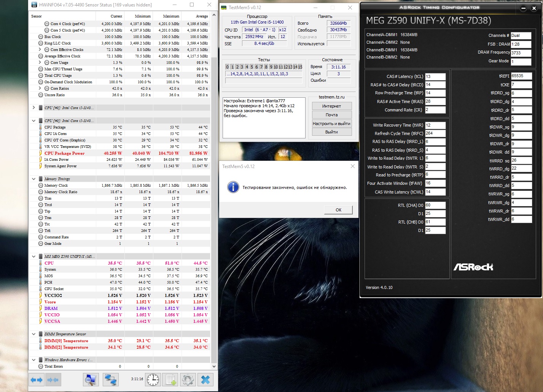Select the Core 4 Clock (perf #1) label
This screenshot has height=392, width=543.
pyautogui.click(x=68, y=24)
